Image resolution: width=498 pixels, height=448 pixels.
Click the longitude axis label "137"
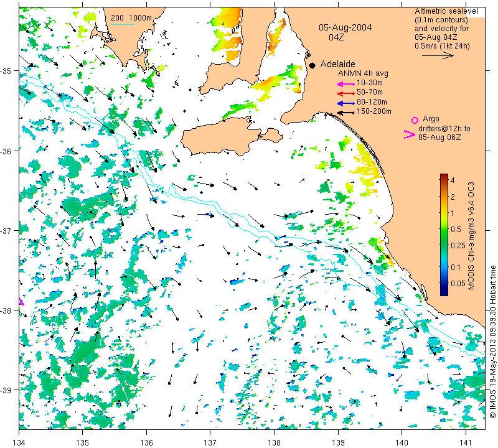(210, 442)
